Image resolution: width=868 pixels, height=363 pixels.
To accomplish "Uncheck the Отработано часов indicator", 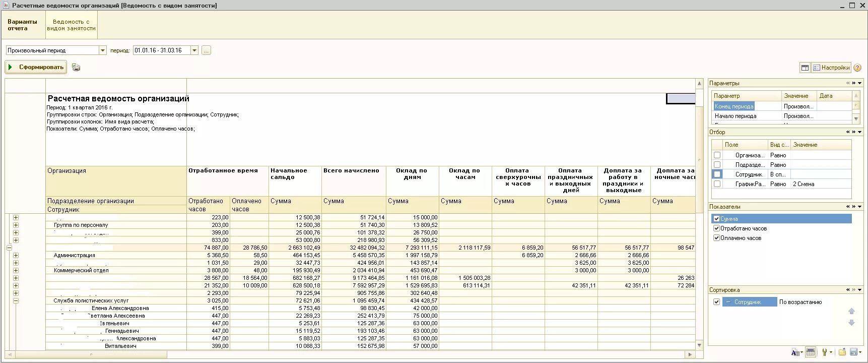I will point(716,228).
